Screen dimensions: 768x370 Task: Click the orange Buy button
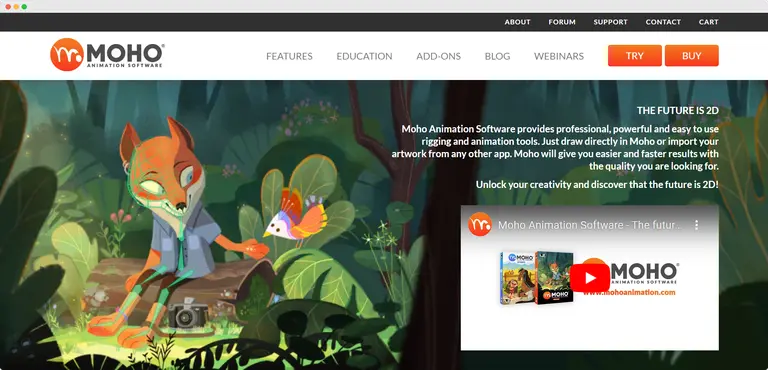[692, 55]
